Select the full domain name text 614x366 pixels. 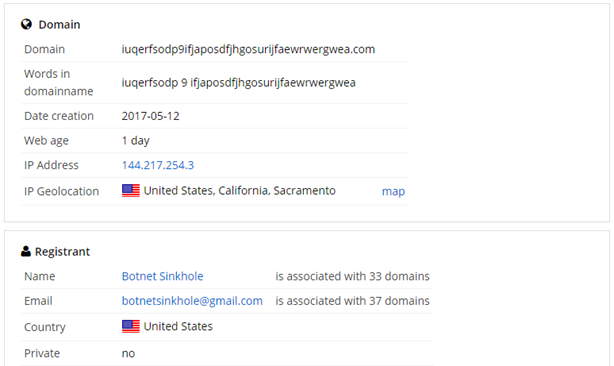[248, 49]
